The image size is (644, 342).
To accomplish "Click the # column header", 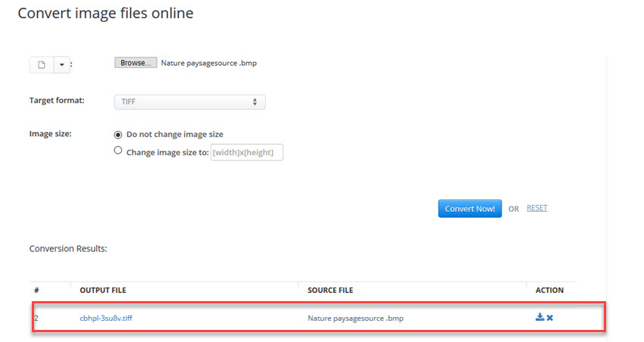I will point(36,291).
